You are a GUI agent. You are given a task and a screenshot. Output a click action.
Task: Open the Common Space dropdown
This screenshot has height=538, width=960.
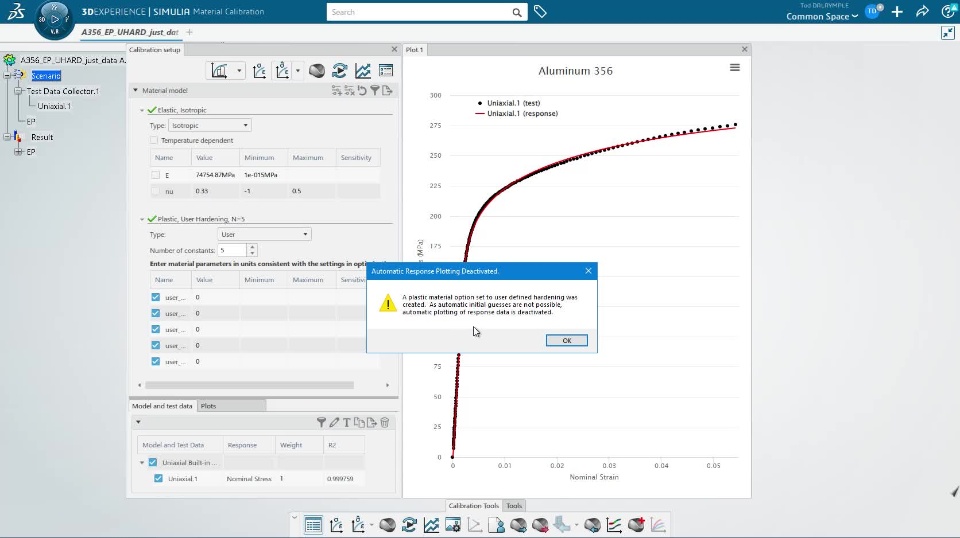tap(822, 17)
